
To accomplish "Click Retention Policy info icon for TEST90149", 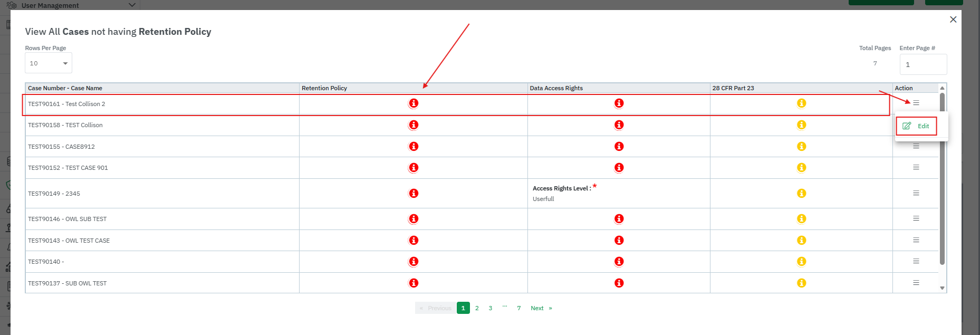I will [414, 194].
